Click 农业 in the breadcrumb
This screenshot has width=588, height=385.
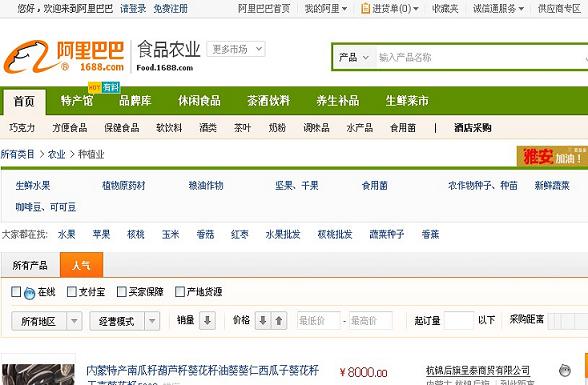(57, 154)
